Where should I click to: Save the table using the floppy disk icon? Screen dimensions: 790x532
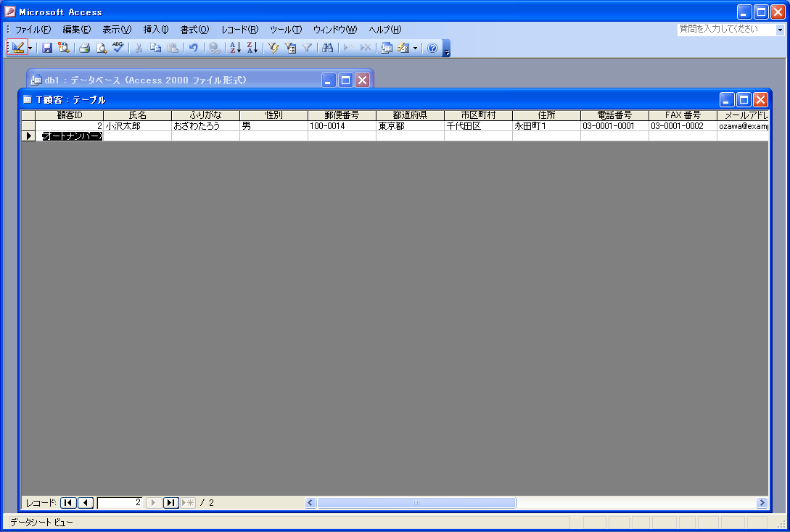click(x=47, y=48)
